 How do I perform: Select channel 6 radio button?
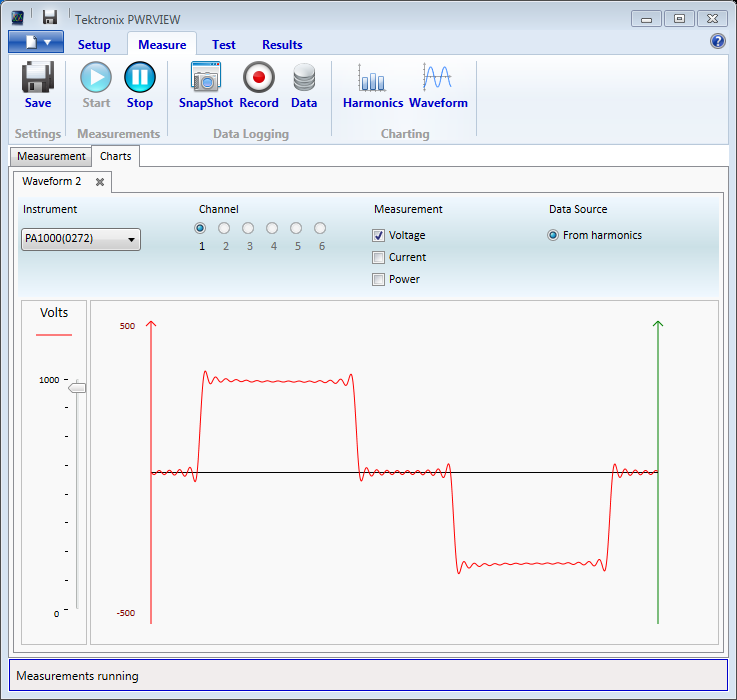pos(320,228)
